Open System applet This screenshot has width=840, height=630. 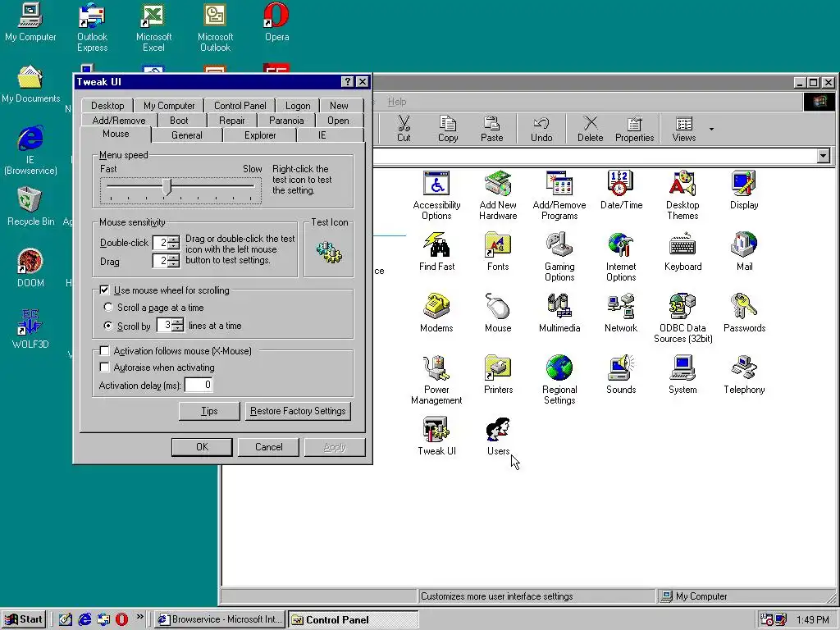(x=682, y=375)
